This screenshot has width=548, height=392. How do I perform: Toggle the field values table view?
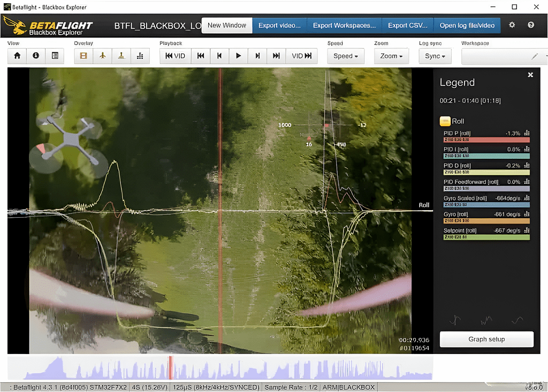(55, 56)
